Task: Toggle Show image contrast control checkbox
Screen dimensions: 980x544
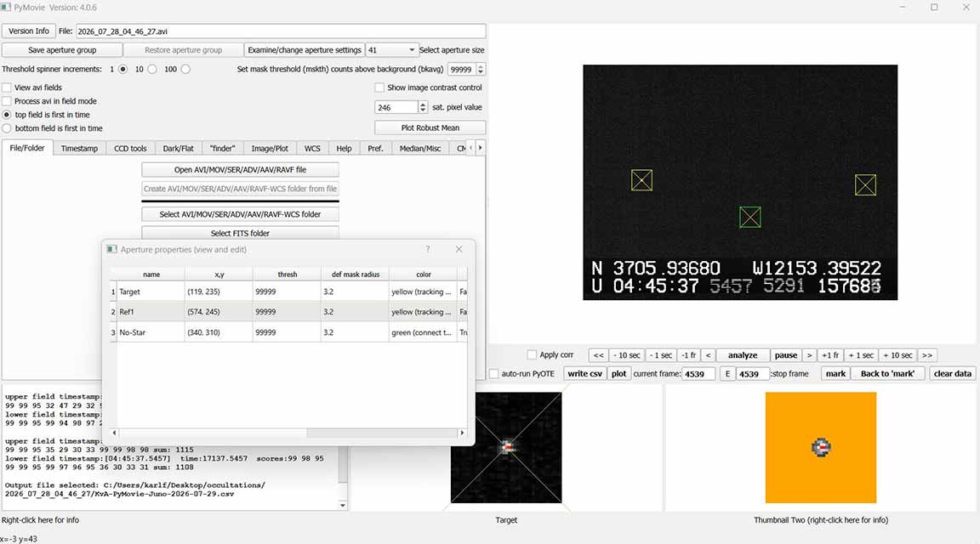Action: click(379, 88)
